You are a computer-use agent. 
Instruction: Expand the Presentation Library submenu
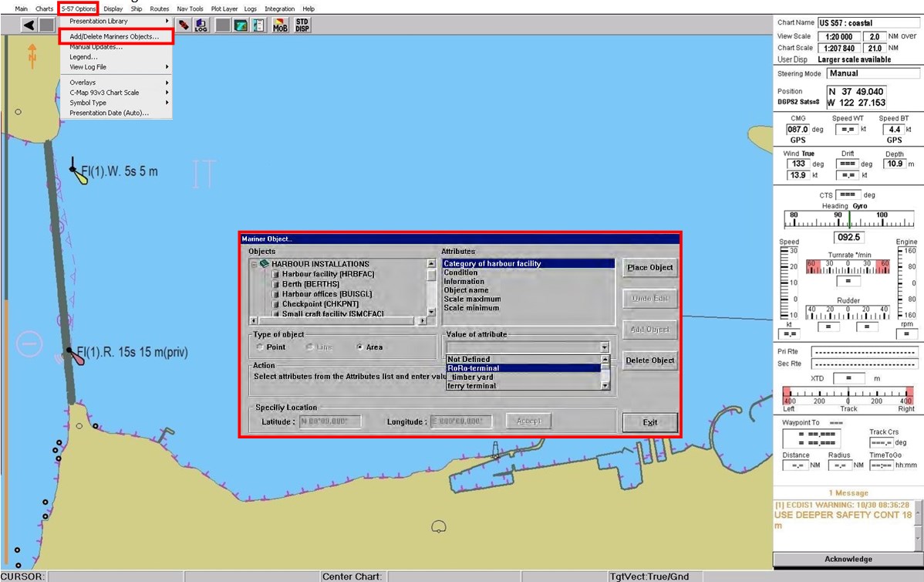coord(116,22)
